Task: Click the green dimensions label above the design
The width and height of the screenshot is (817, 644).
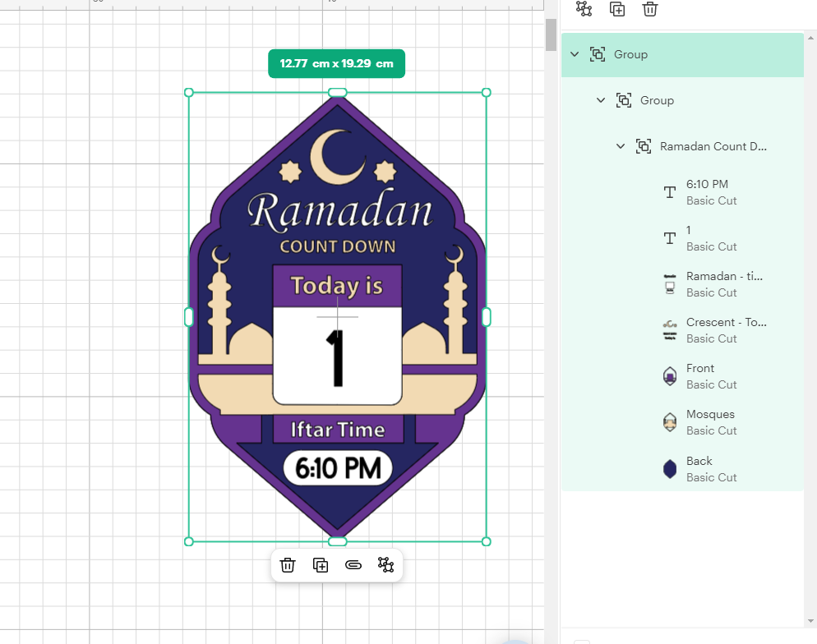Action: tap(336, 62)
